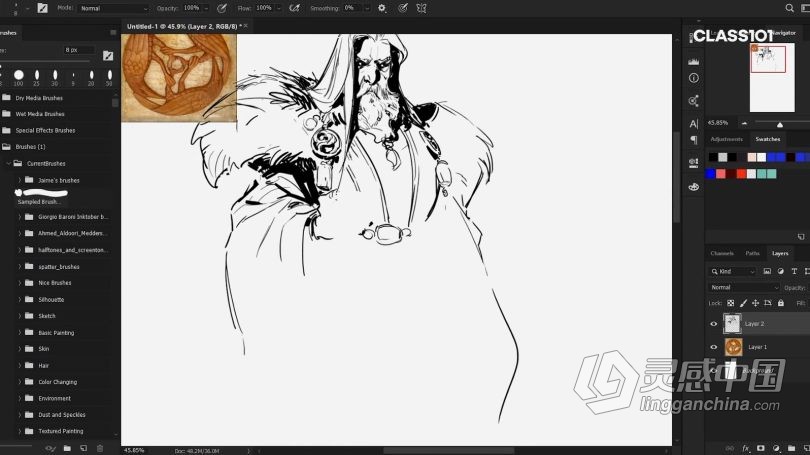The width and height of the screenshot is (810, 455).
Task: Lock image pixels brush icon
Action: (x=743, y=303)
